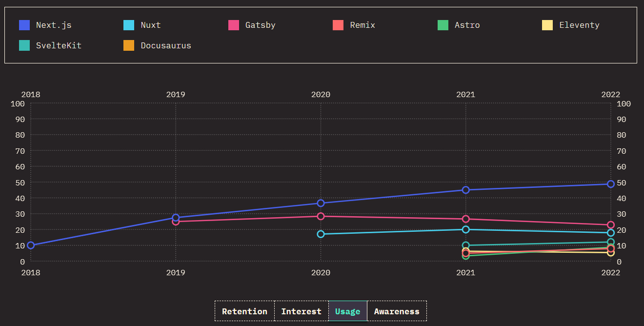Select the Astro legend label

(467, 25)
